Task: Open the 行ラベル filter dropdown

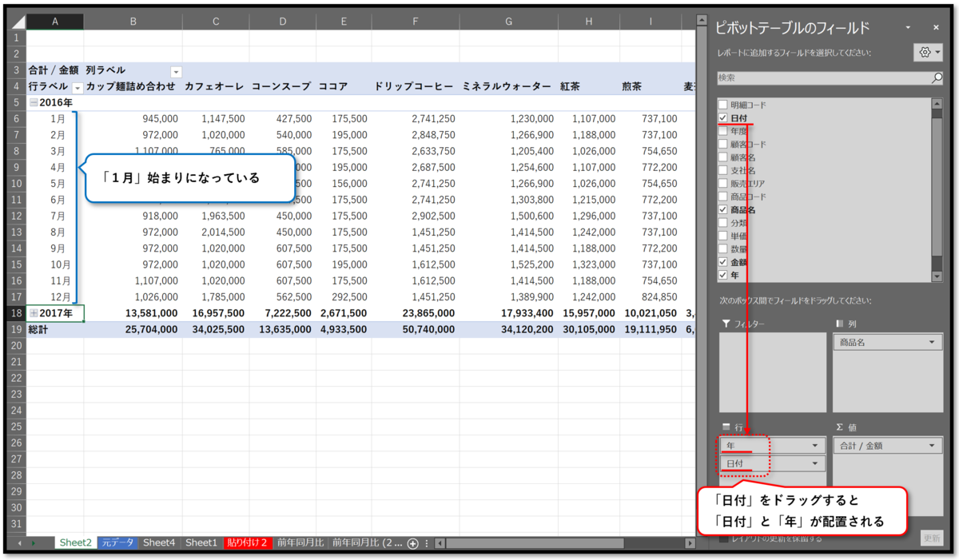Action: [x=78, y=87]
